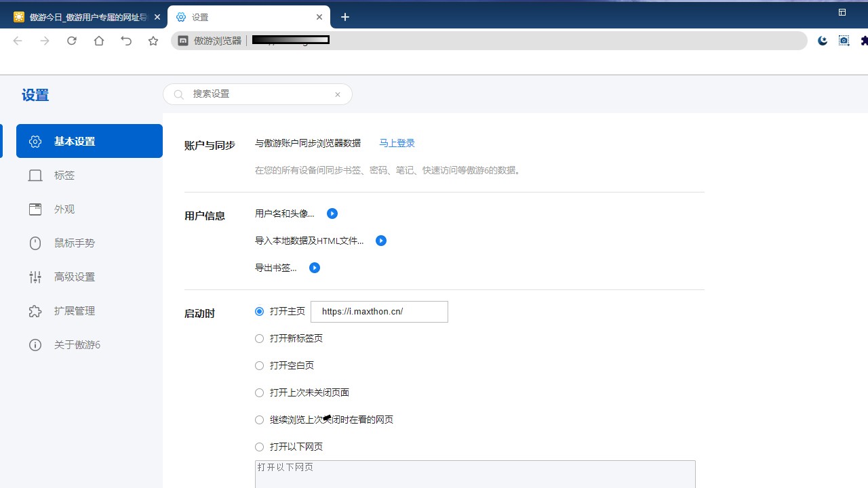Viewport: 868px width, 488px height.
Task: Click the star bookmark icon
Action: [153, 41]
